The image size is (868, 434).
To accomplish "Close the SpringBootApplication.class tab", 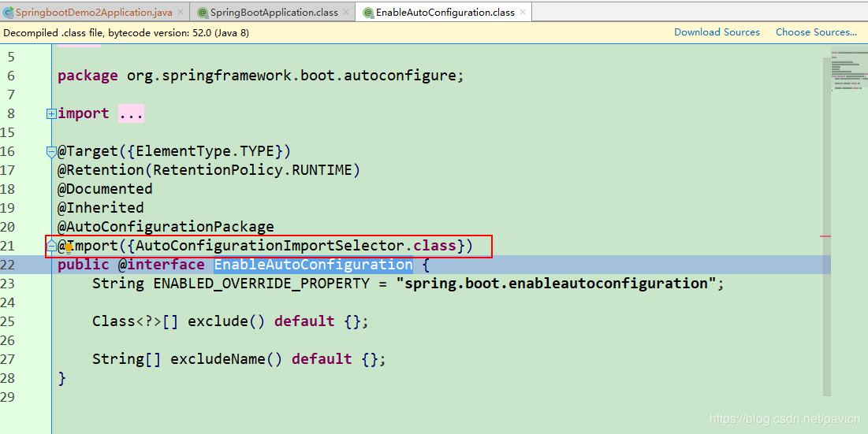I will click(346, 12).
